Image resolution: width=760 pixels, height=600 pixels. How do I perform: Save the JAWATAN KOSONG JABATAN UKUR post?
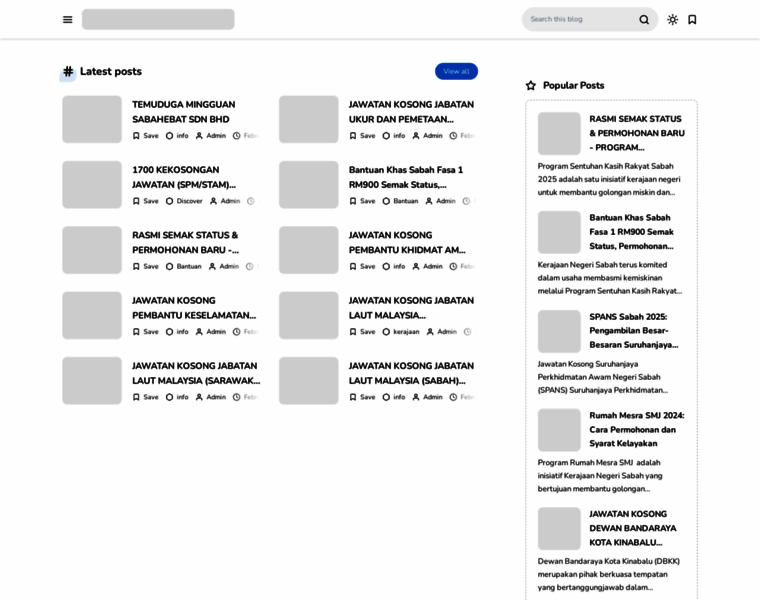click(362, 136)
